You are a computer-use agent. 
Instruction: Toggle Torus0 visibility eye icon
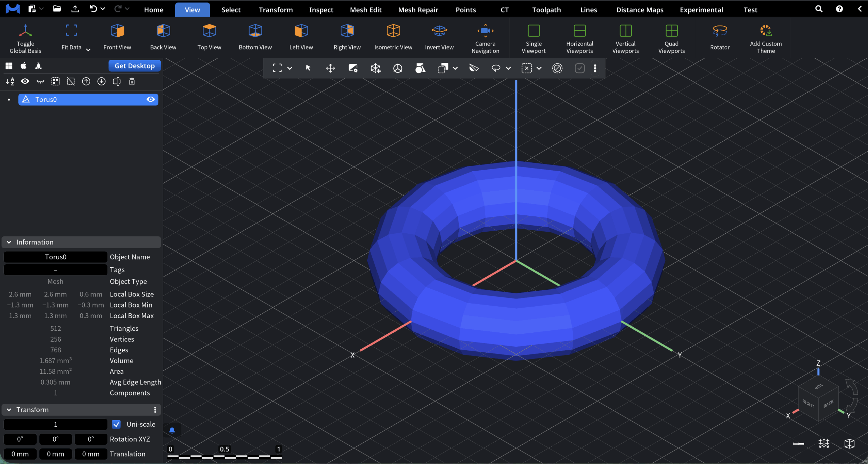click(151, 99)
